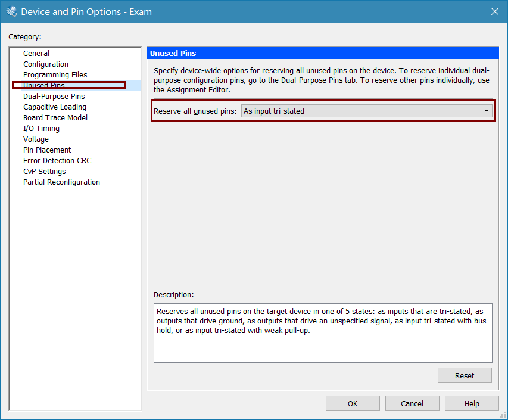Select I/O Timing category
Viewport: 508px width, 420px height.
pyautogui.click(x=41, y=128)
